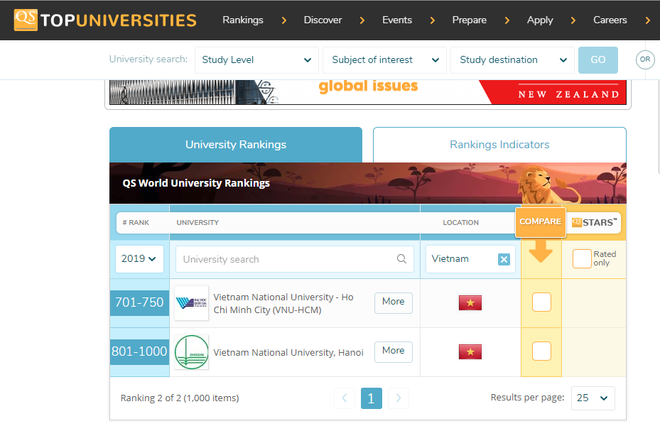Open the Rankings menu in the top navigation
This screenshot has width=660, height=423.
tap(243, 20)
